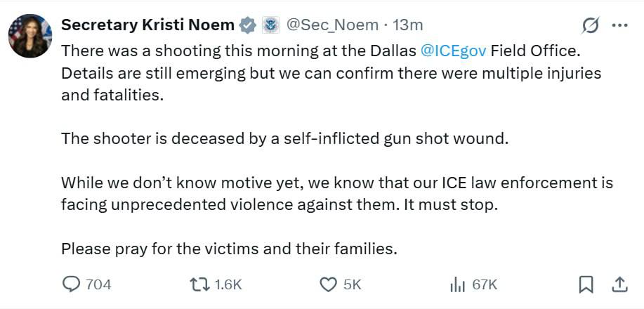Click the DHS affiliation seal badge
The image size is (644, 309).
pyautogui.click(x=270, y=25)
